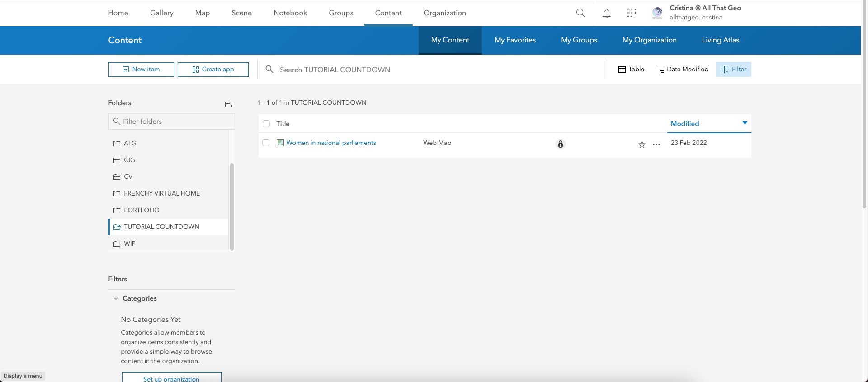The height and width of the screenshot is (382, 868).
Task: Switch to My Organization tab
Action: coord(650,40)
